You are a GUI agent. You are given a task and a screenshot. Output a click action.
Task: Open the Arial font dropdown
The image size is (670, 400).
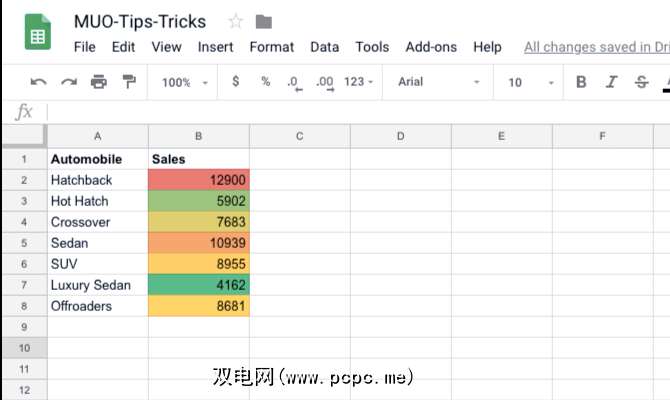pyautogui.click(x=438, y=82)
